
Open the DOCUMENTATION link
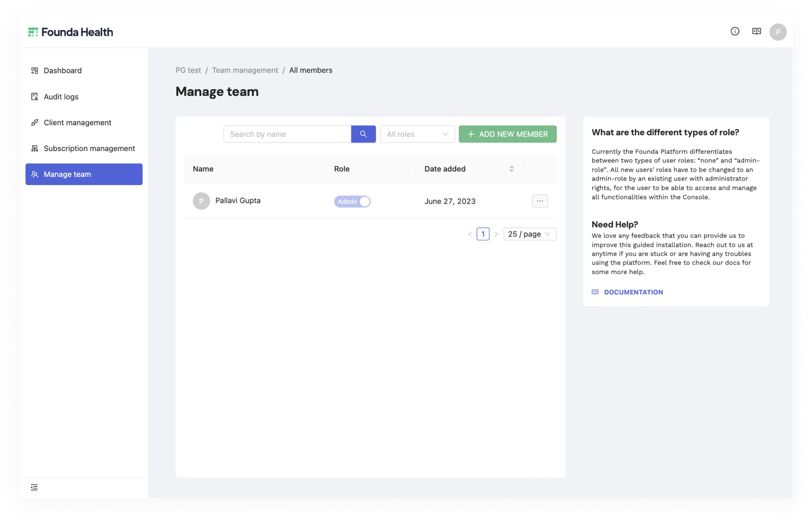pos(633,292)
